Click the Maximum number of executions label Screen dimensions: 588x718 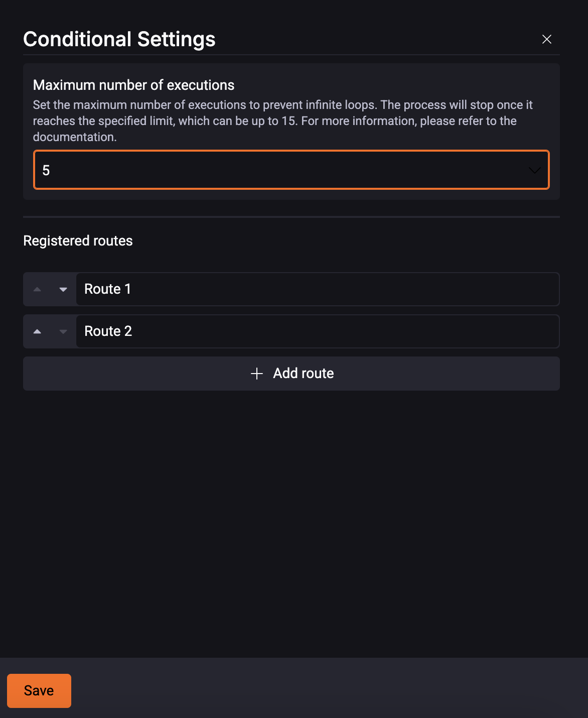coord(133,85)
